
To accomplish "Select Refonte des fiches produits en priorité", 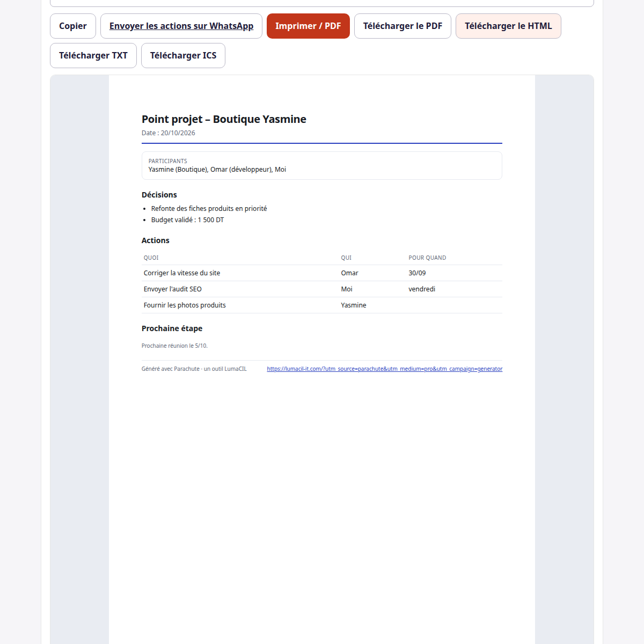I will (x=209, y=209).
